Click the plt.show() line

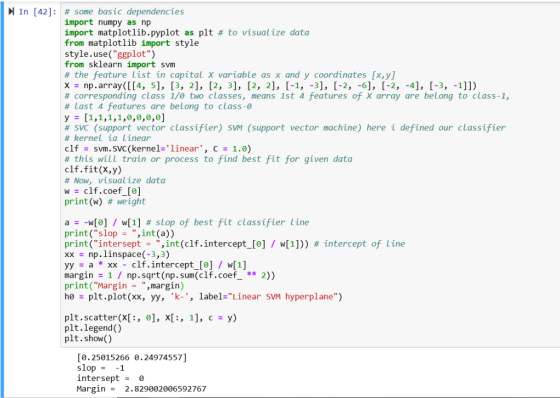[x=88, y=339]
